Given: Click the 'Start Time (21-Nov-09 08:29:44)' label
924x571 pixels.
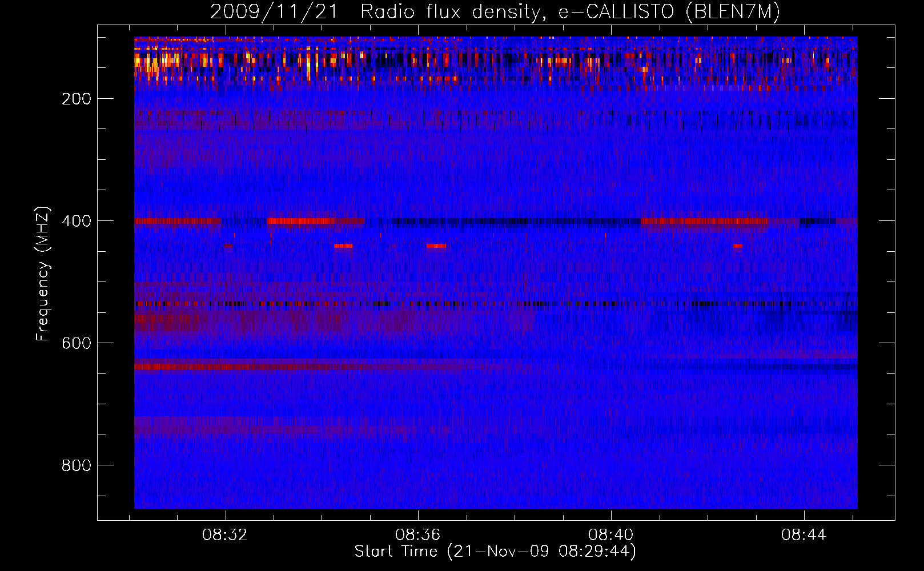Looking at the screenshot, I should point(495,552).
